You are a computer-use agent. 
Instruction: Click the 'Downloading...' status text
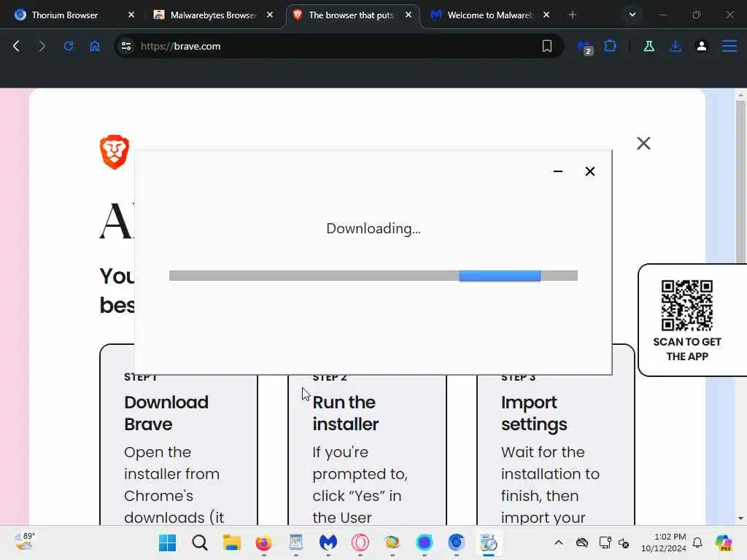[x=373, y=228]
